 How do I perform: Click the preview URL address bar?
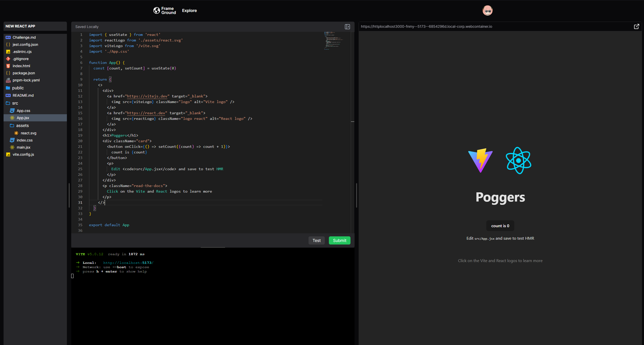tap(426, 26)
